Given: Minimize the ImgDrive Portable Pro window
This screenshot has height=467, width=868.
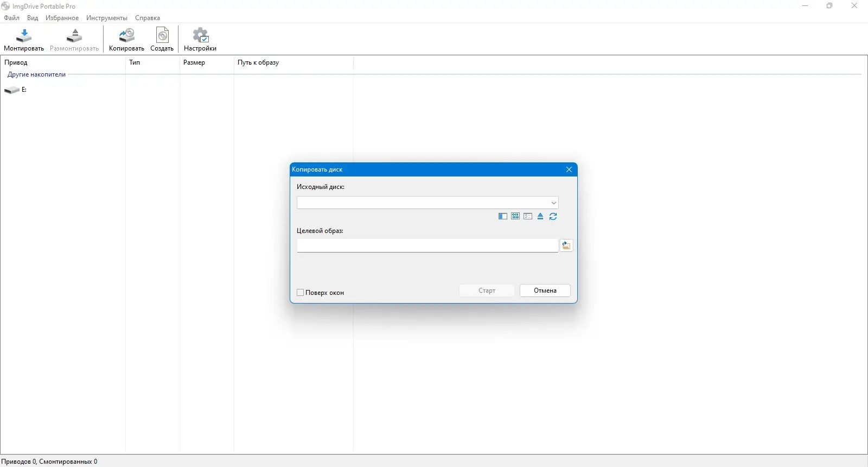Looking at the screenshot, I should coord(805,6).
